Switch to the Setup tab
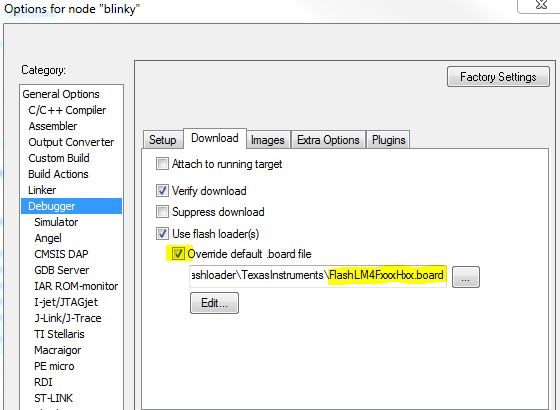This screenshot has height=410, width=560. pos(162,140)
